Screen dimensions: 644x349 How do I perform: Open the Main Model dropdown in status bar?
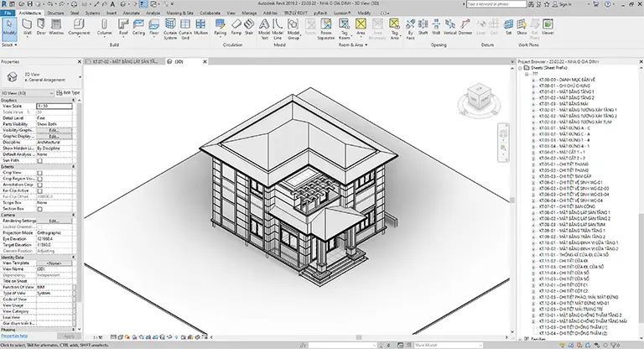click(x=448, y=346)
